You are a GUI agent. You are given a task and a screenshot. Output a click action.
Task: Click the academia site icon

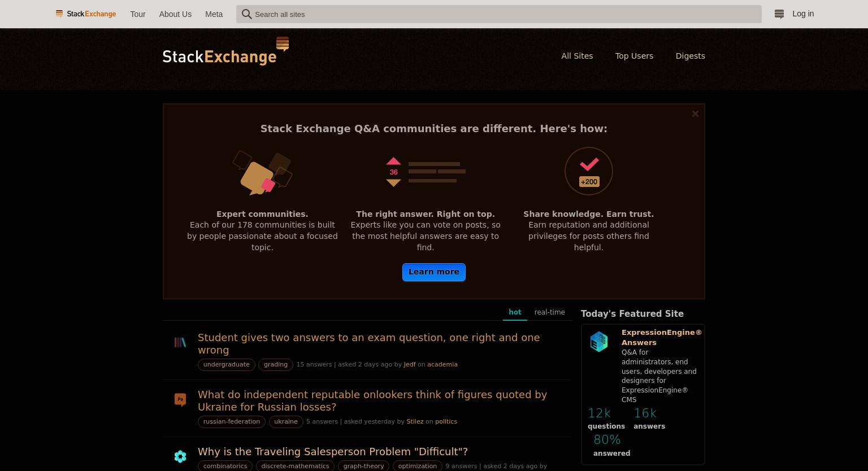click(x=180, y=342)
